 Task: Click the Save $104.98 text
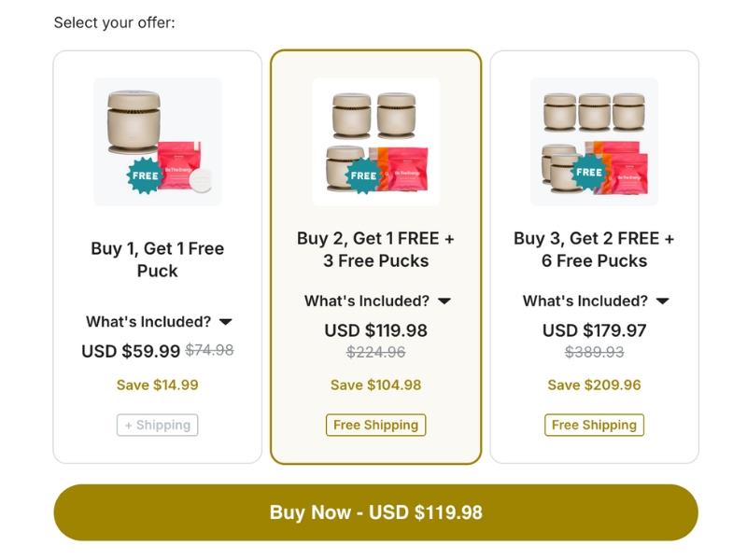click(375, 385)
